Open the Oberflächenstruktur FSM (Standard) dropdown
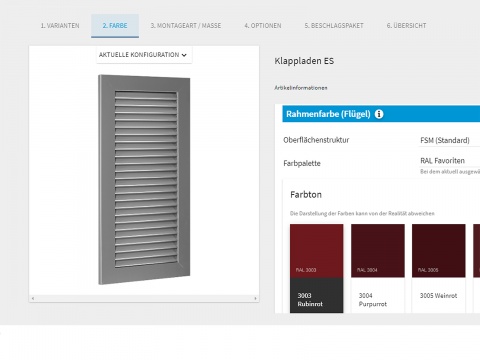480x360 pixels. pos(450,140)
